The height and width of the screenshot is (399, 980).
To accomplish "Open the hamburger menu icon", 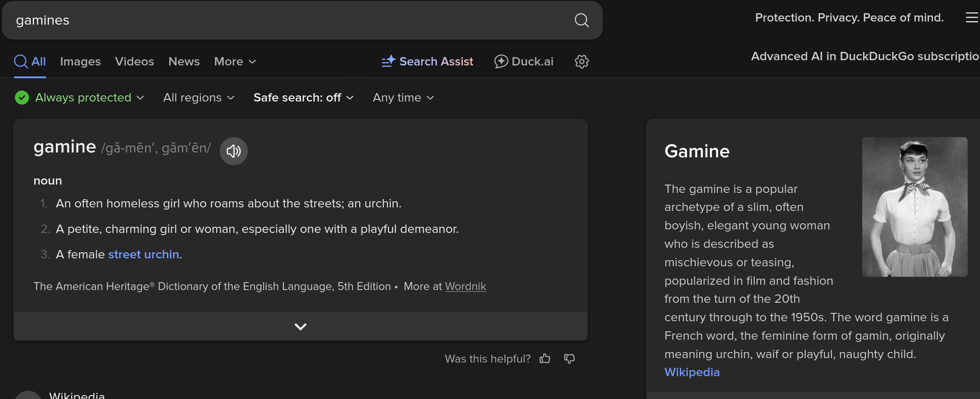I will coord(972,18).
